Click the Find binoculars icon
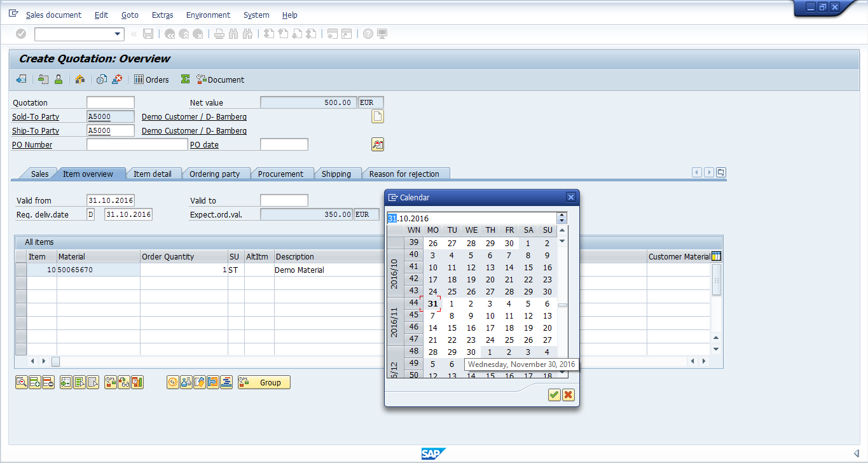Viewport: 868px width, 463px height. [x=233, y=34]
